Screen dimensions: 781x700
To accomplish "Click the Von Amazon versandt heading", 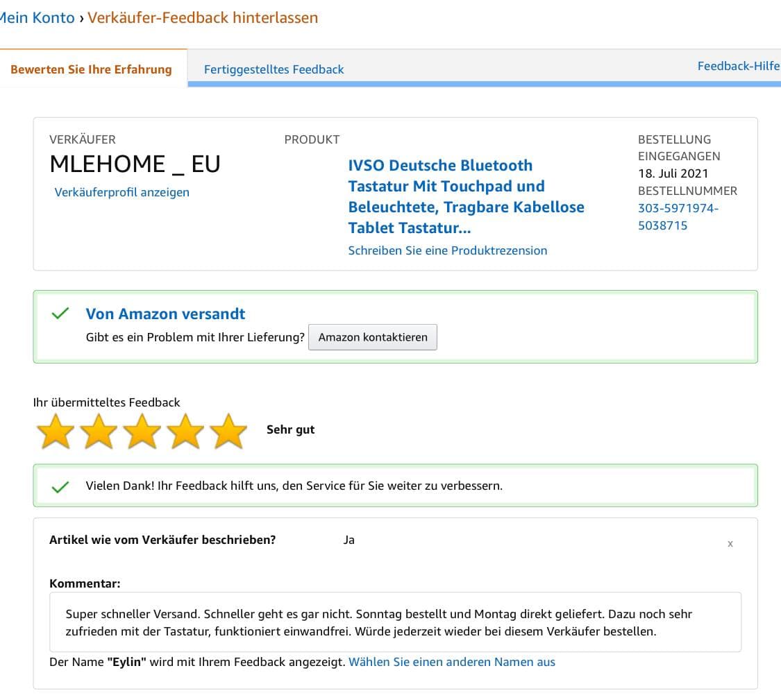I will [165, 314].
